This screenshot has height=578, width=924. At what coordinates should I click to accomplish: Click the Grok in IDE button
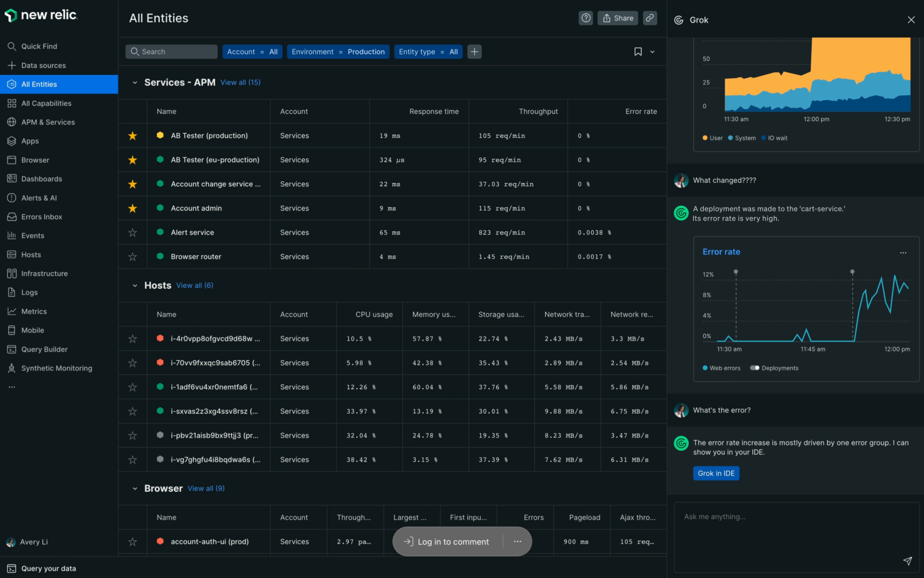click(x=716, y=473)
